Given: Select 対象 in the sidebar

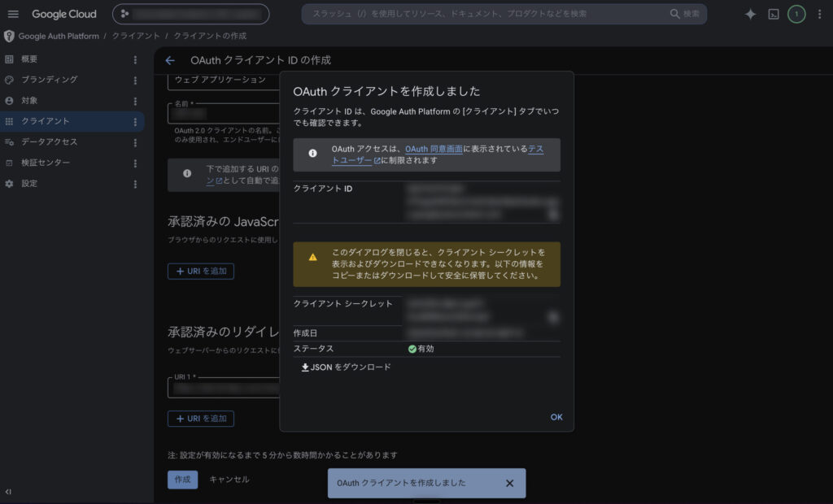Looking at the screenshot, I should point(29,100).
